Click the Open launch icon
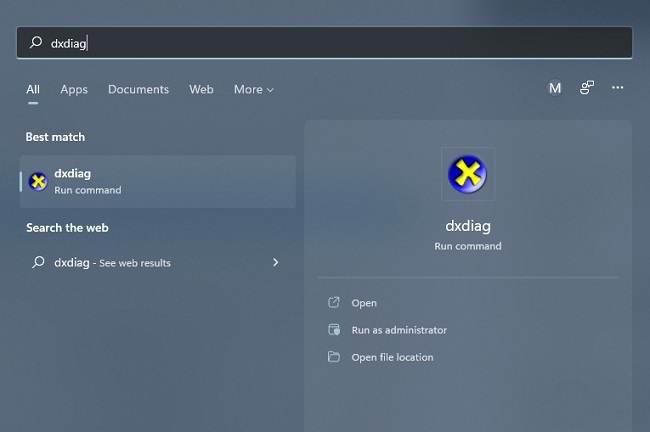The image size is (650, 432). tap(334, 302)
